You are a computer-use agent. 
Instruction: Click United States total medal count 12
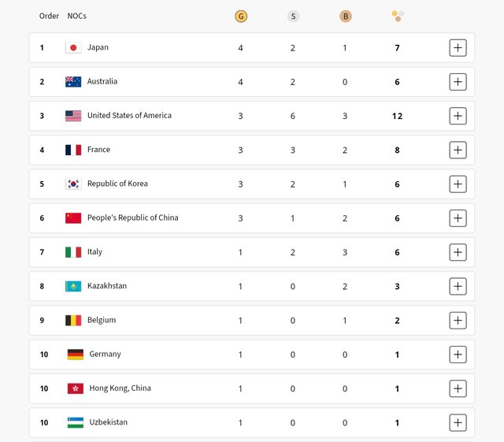(397, 116)
